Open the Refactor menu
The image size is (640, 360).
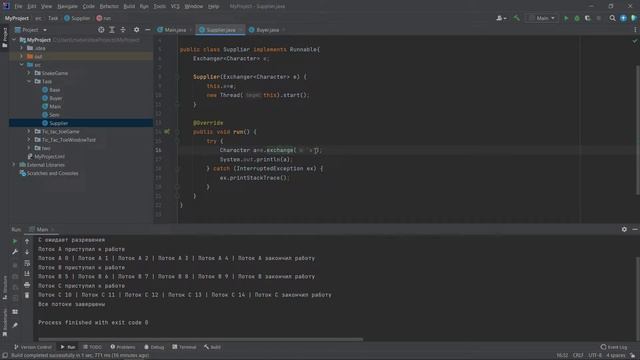coord(109,7)
